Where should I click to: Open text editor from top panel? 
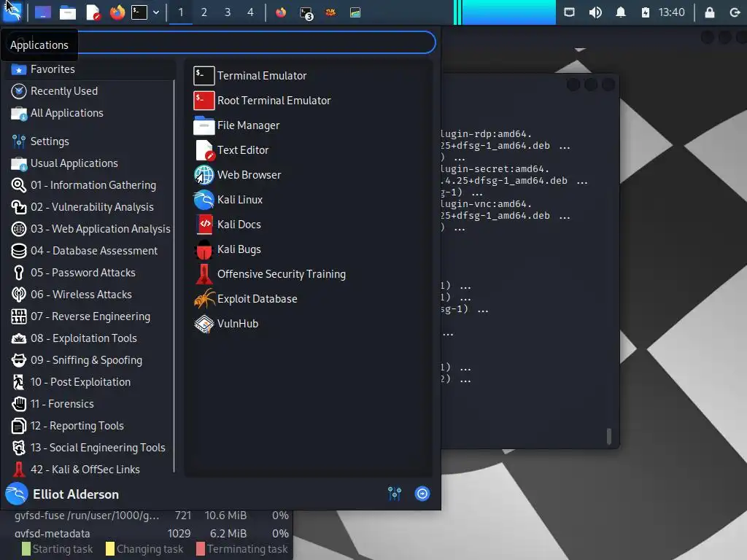coord(93,12)
